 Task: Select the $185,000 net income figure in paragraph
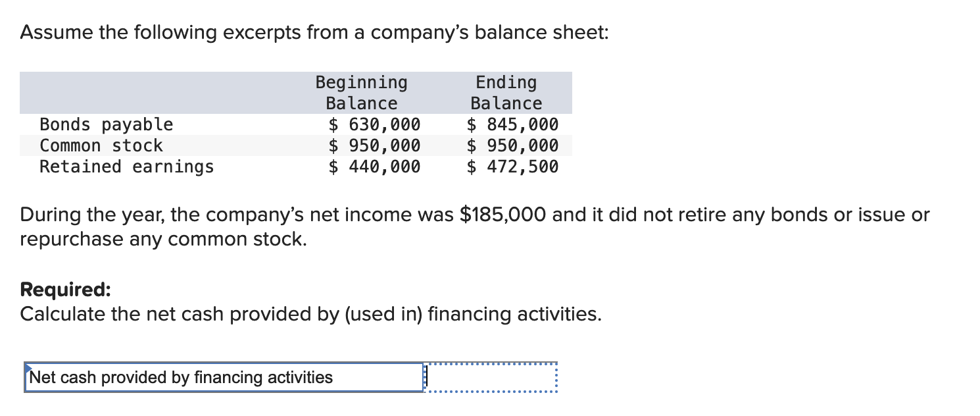pos(504,215)
